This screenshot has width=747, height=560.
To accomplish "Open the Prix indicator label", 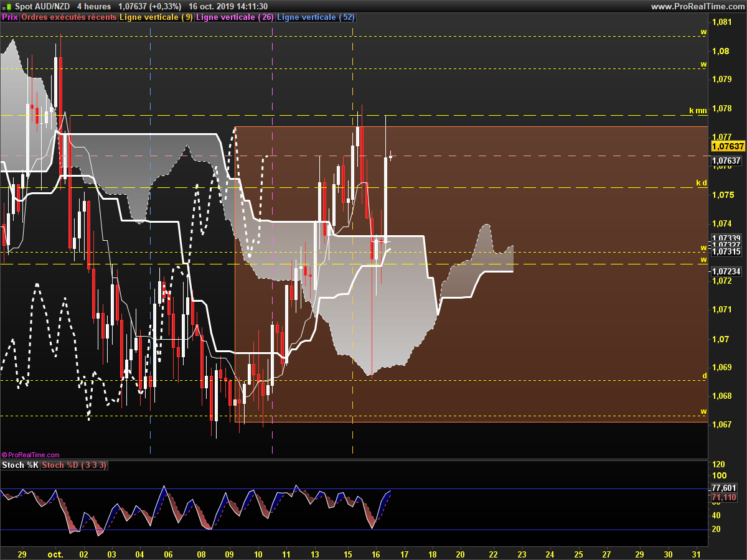I will tap(10, 17).
